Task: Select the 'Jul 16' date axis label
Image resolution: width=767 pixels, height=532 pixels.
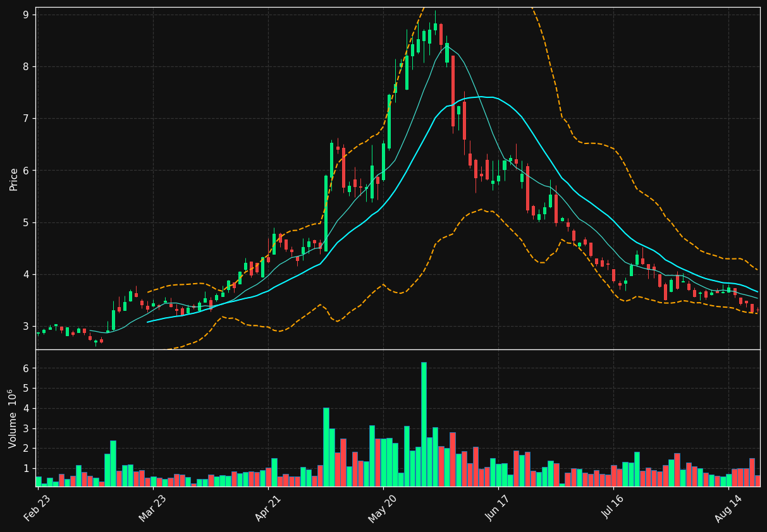Action: coord(613,508)
